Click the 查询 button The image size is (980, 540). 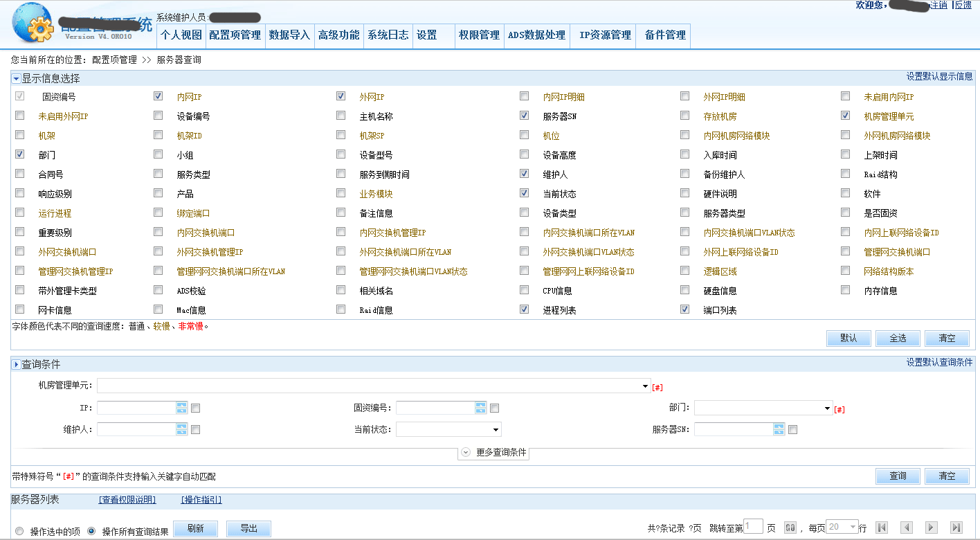point(898,476)
